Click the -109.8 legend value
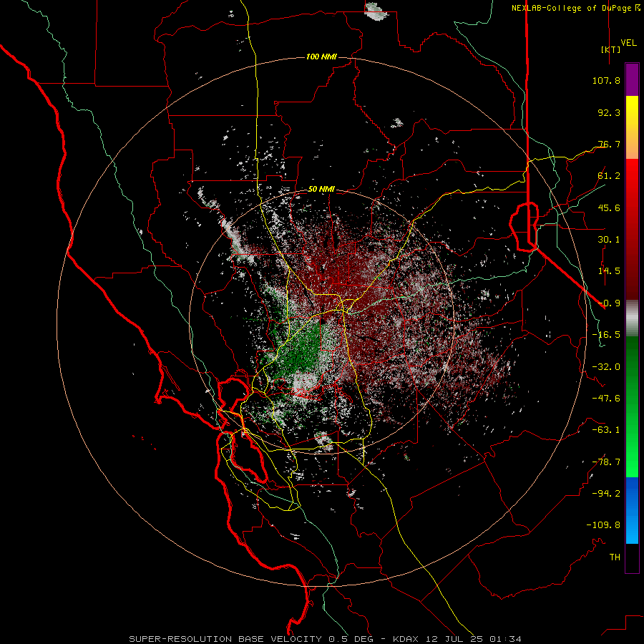Screen dimensions: 644x644 click(603, 525)
